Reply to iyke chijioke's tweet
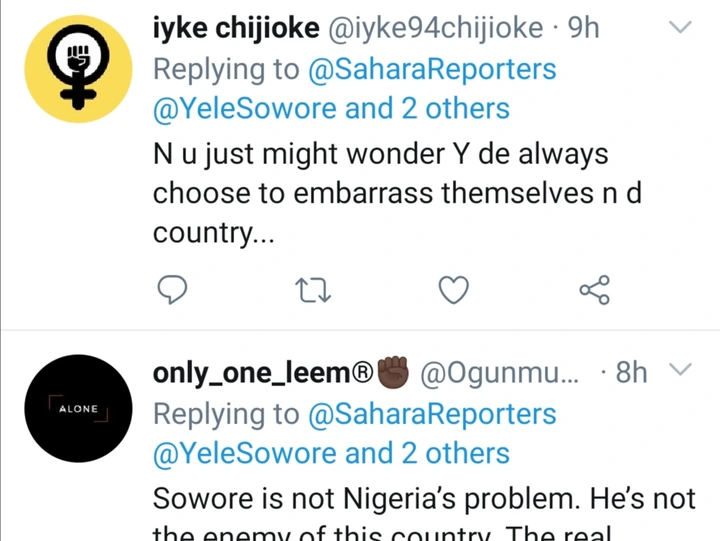Viewport: 720px width, 541px height. (x=172, y=291)
